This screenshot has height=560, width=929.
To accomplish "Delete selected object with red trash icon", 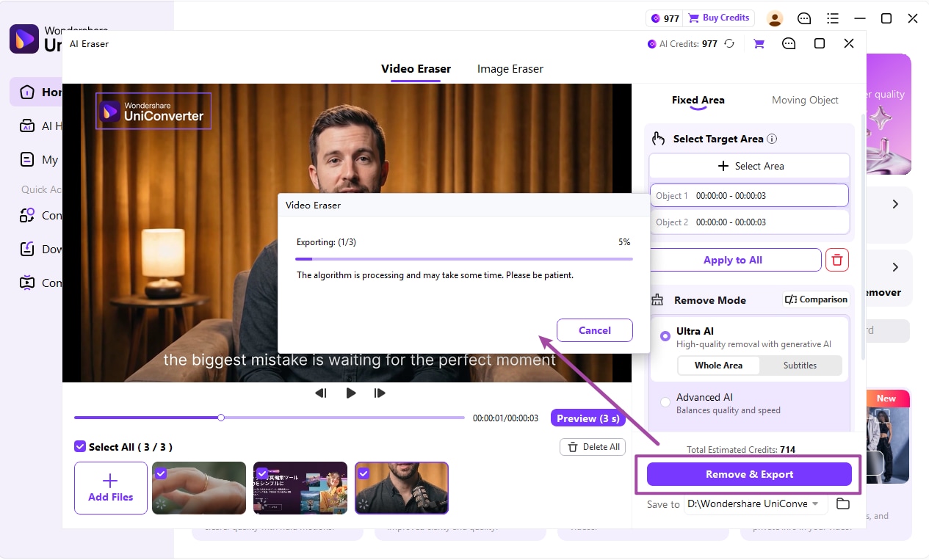I will (x=837, y=260).
